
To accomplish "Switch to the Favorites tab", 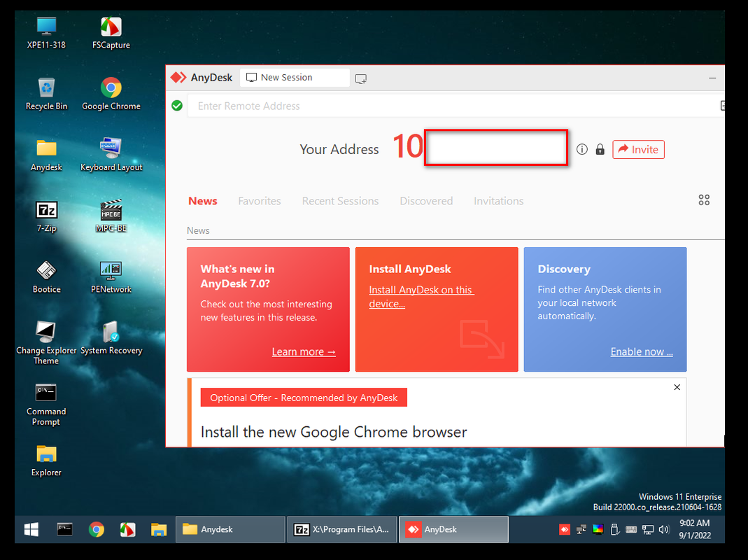I will point(260,201).
